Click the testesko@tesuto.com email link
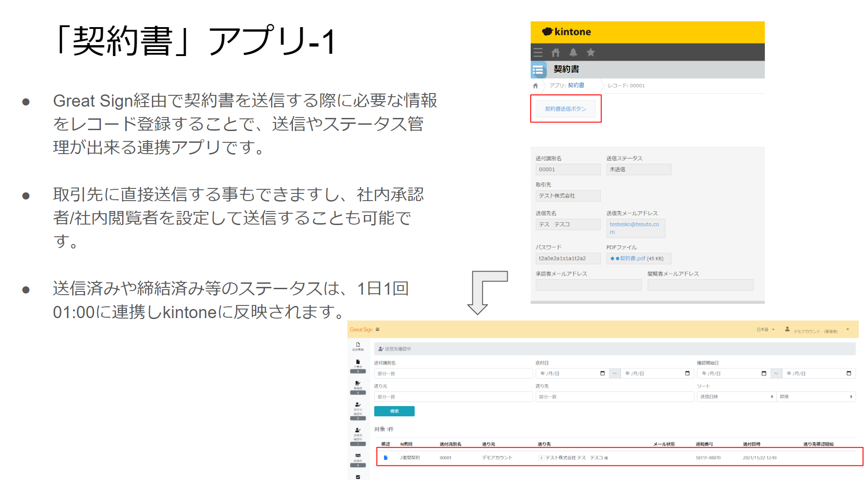Viewport: 868px width, 488px height. 634,228
